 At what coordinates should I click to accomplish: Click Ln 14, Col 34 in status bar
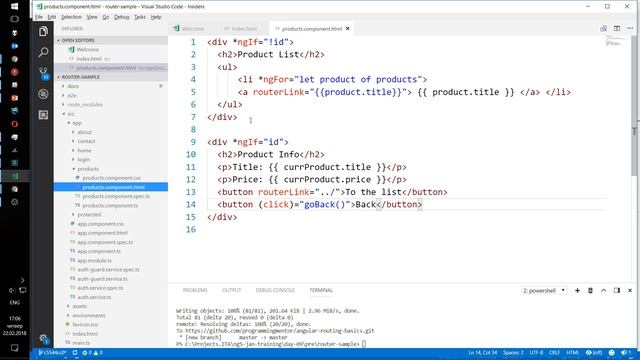(483, 353)
